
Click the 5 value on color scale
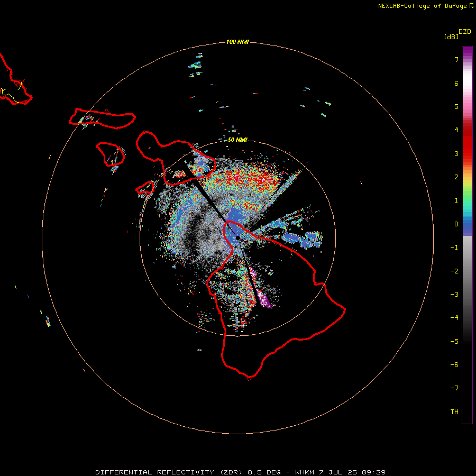click(456, 106)
